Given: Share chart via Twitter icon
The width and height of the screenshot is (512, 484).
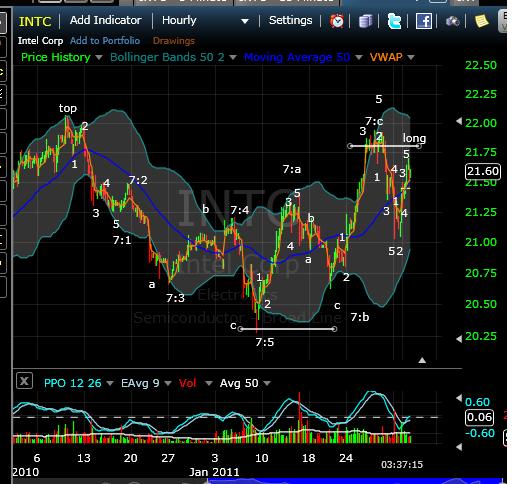Looking at the screenshot, I should click(394, 21).
